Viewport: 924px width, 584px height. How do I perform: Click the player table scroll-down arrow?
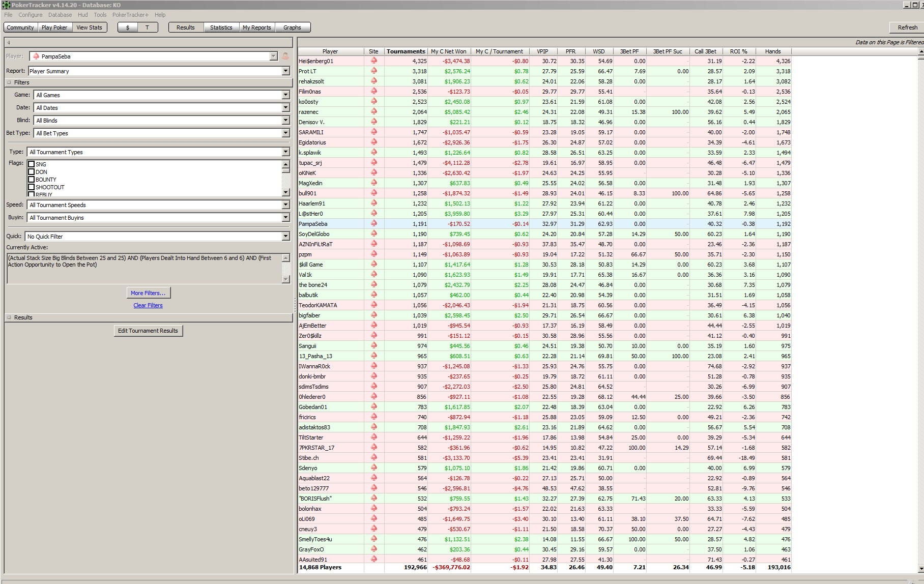(x=921, y=569)
